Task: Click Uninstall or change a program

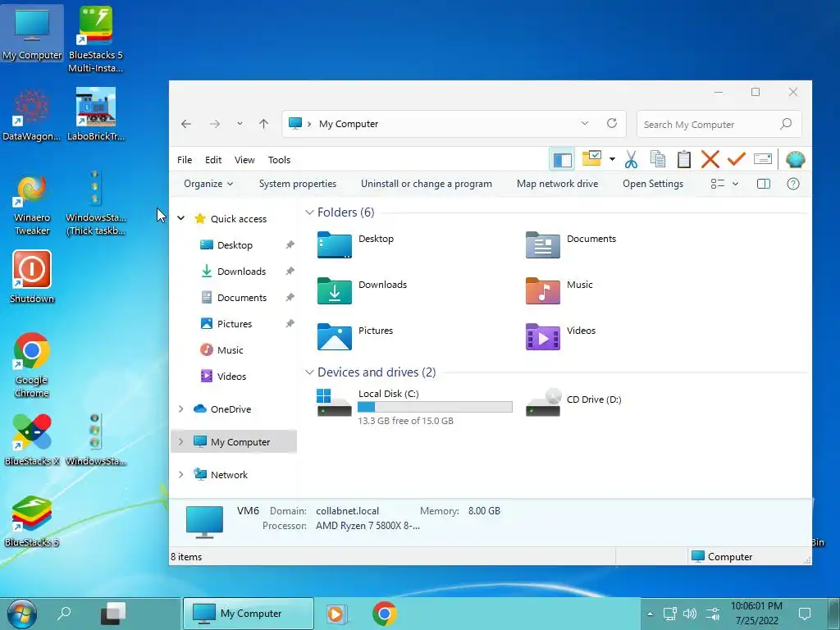Action: (x=427, y=184)
